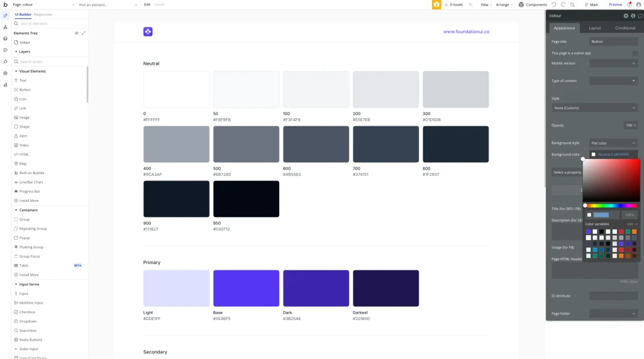Open the Page: colour dropdown
This screenshot has height=359, width=644.
point(43,4)
